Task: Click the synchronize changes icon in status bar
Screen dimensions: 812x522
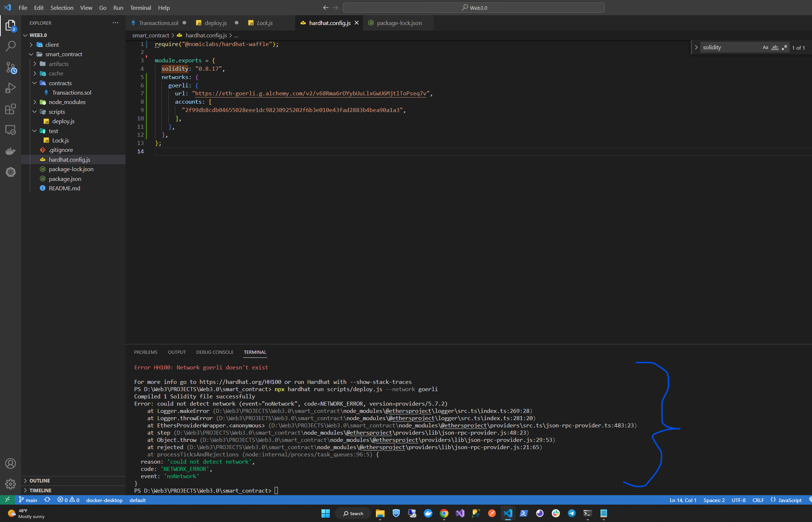Action: [47, 500]
